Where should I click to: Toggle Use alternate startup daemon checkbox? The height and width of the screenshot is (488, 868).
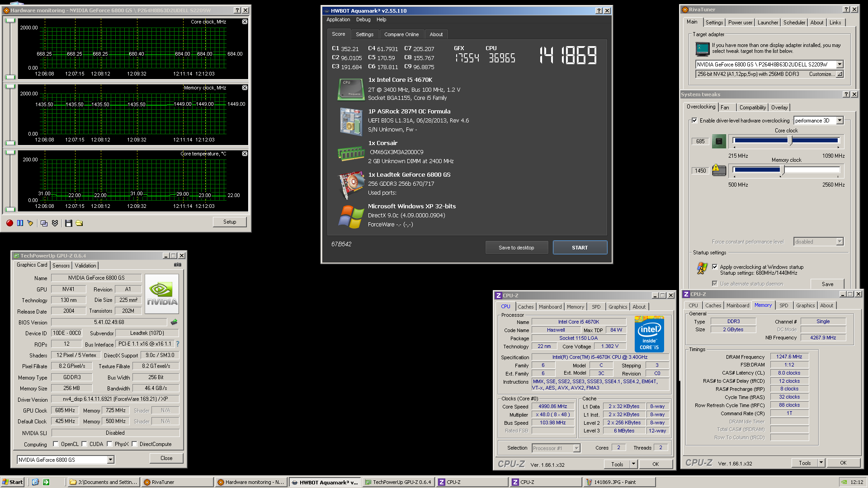pyautogui.click(x=715, y=284)
